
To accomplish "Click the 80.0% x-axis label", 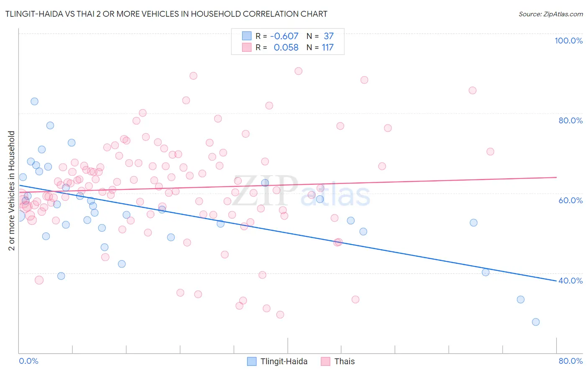I will 571,361.
